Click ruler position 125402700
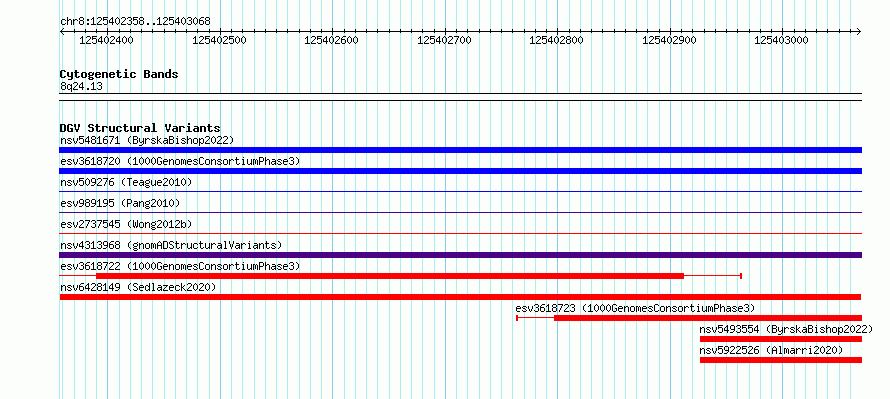This screenshot has height=399, width=890. (x=444, y=40)
